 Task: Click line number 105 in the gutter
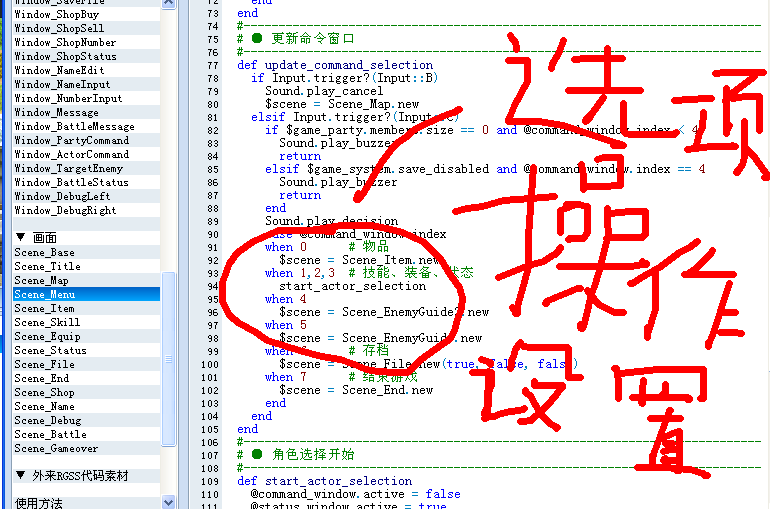pyautogui.click(x=209, y=429)
